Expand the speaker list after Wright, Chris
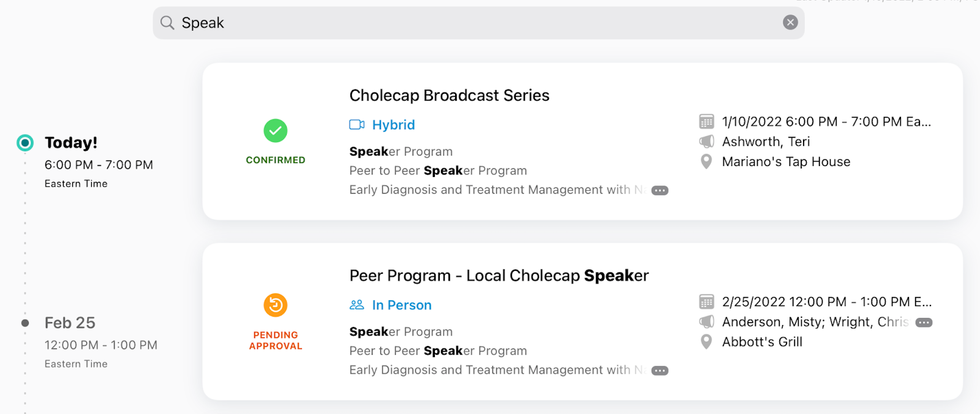This screenshot has height=414, width=980. coord(924,323)
